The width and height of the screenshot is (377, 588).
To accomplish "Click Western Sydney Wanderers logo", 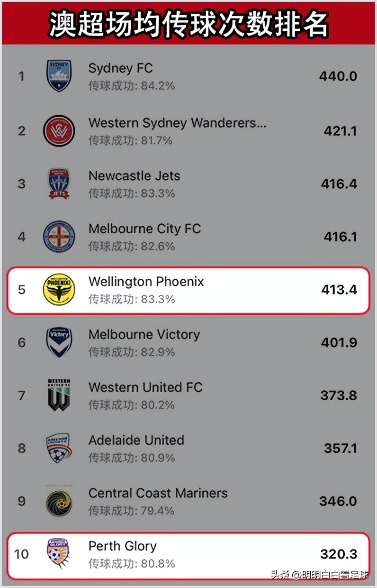I will tap(59, 131).
